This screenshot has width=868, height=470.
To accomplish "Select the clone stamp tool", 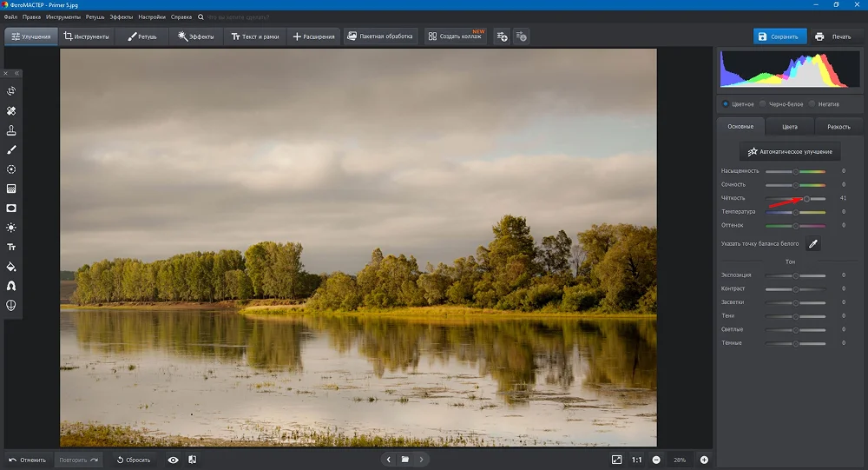I will (11, 130).
